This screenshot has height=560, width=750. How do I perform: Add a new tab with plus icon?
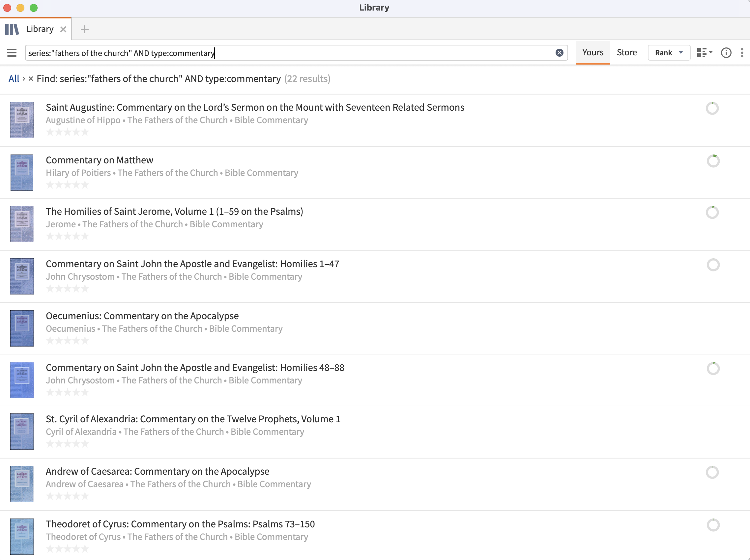84,30
